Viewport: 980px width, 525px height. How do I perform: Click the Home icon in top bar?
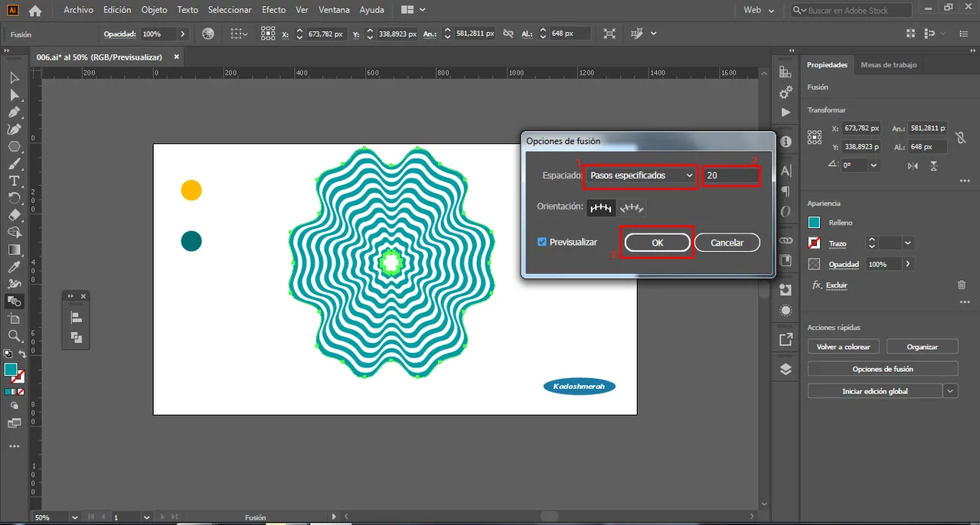coord(34,11)
